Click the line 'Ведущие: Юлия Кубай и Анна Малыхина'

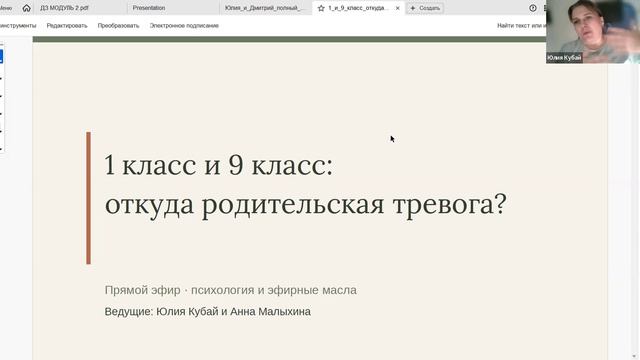pos(207,311)
